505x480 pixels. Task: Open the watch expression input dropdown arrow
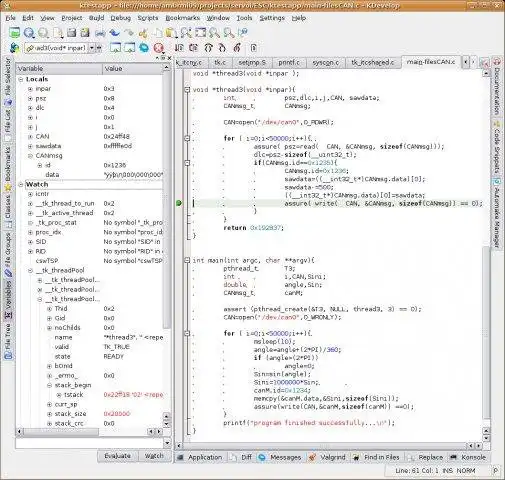(167, 443)
